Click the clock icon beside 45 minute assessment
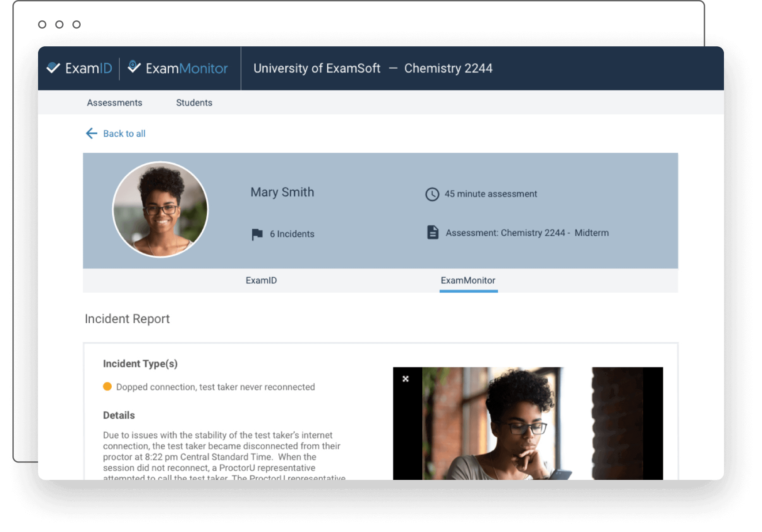The width and height of the screenshot is (762, 532). (432, 194)
